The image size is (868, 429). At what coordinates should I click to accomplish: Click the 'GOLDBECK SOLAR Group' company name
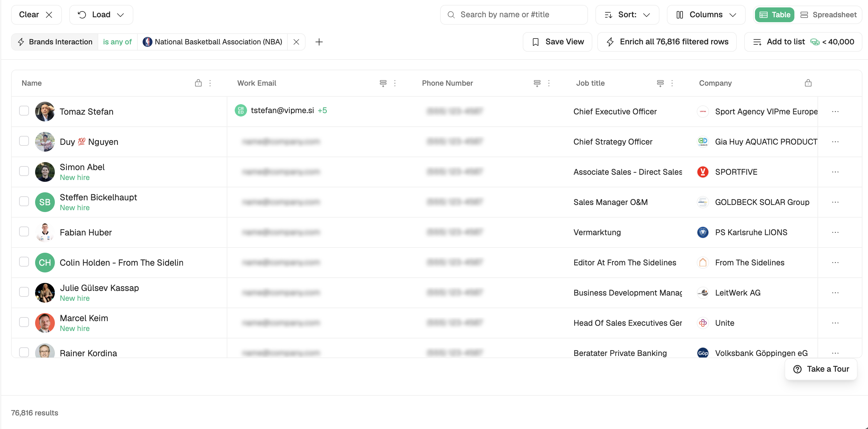pyautogui.click(x=762, y=202)
